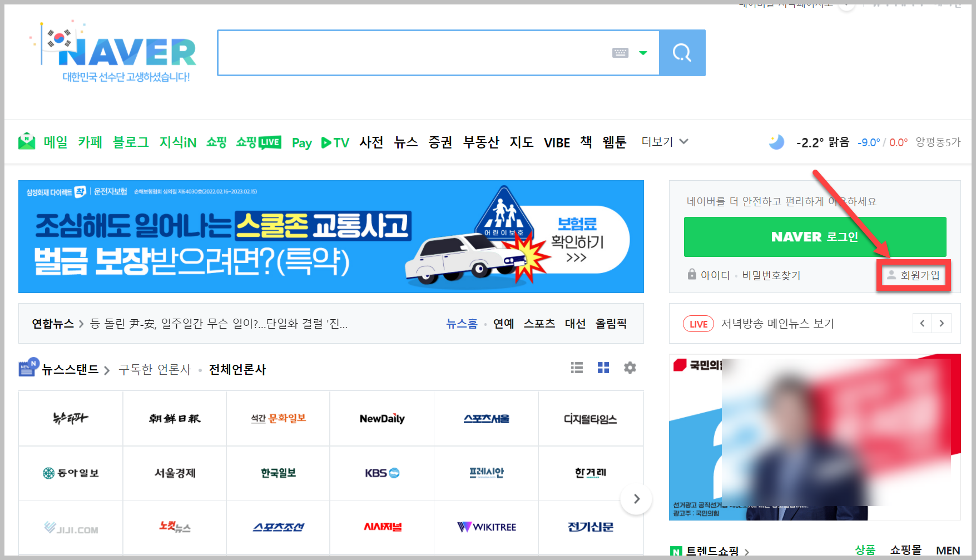Screen dimensions: 976x560
Task: Open 쇼핑 LIVE menu item
Action: tap(259, 142)
